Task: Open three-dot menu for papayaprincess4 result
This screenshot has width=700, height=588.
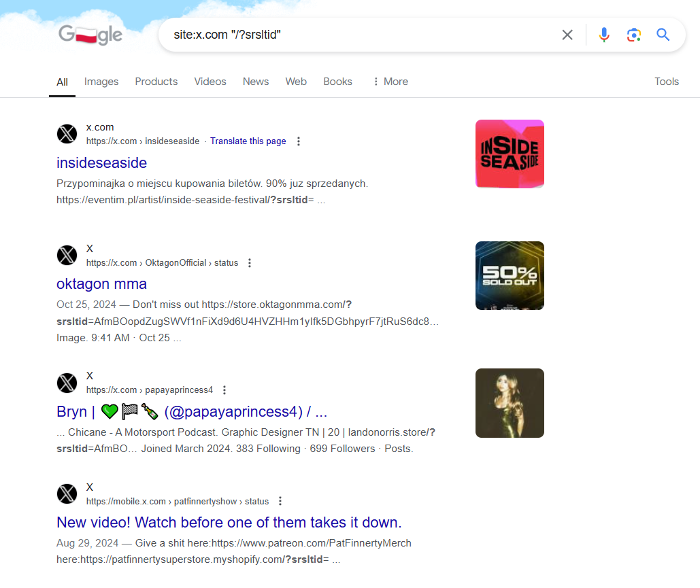Action: [x=224, y=390]
